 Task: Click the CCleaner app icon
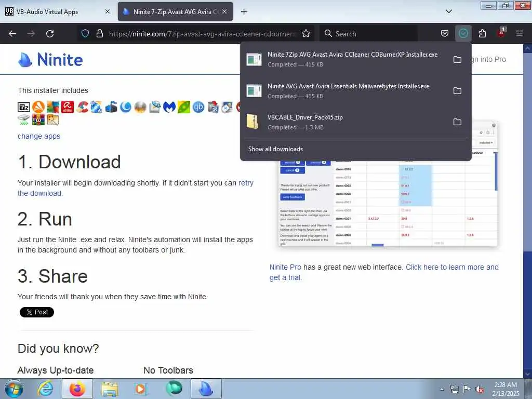82,107
